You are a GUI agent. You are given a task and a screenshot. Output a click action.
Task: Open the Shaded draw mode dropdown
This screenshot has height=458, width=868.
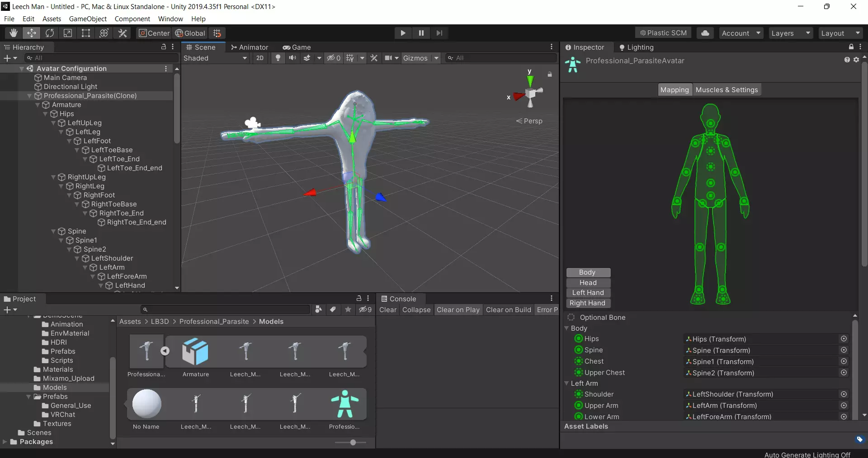pos(216,58)
